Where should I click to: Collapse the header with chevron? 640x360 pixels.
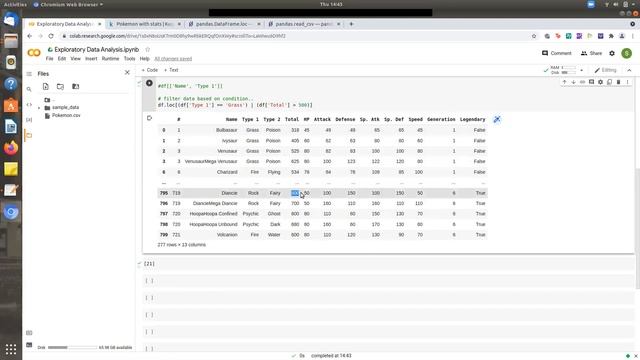(x=629, y=70)
